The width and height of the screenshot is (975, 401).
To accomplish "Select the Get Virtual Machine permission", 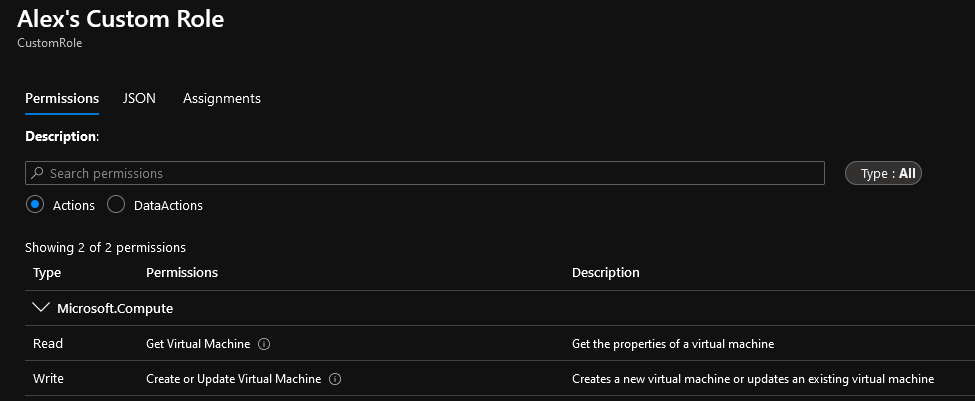I will pyautogui.click(x=198, y=344).
